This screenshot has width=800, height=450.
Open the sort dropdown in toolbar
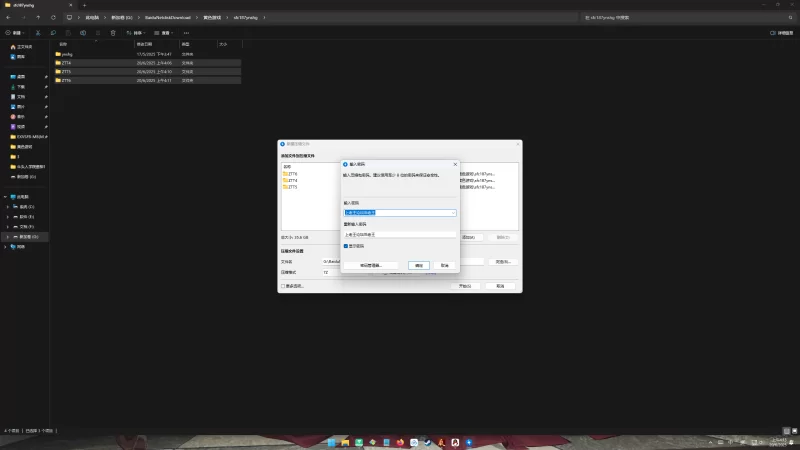pos(136,33)
